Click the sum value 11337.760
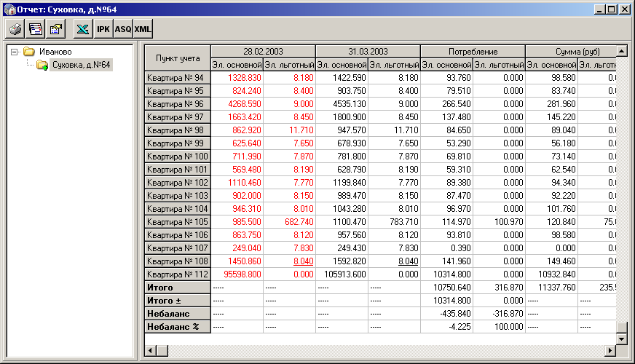This screenshot has height=364, width=635. tap(557, 288)
